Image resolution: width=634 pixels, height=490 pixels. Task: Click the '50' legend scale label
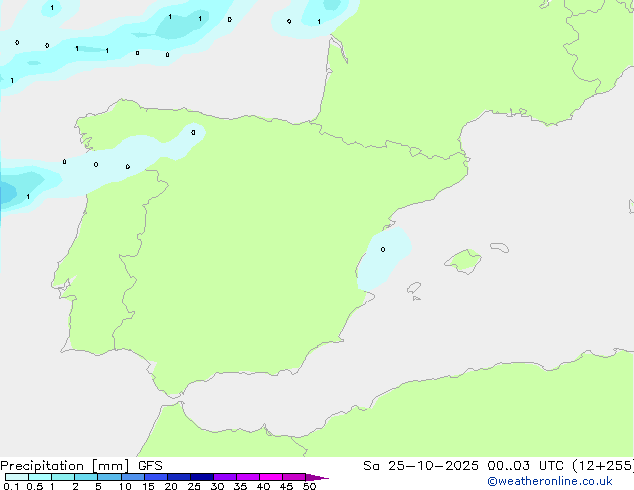[309, 486]
